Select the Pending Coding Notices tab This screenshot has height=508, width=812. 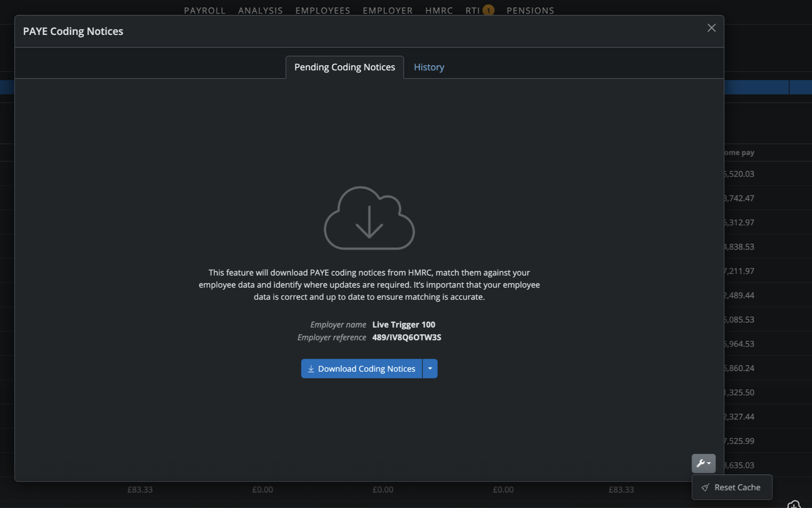(344, 67)
